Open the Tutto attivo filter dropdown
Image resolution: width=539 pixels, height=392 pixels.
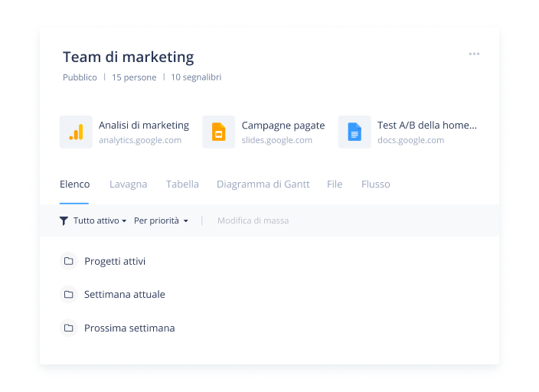100,220
